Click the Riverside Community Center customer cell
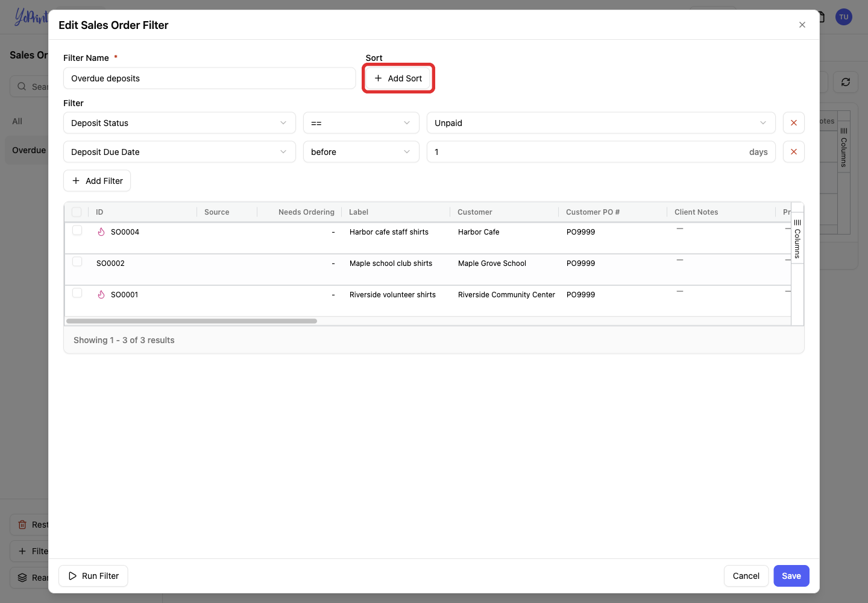This screenshot has height=603, width=868. 506,295
